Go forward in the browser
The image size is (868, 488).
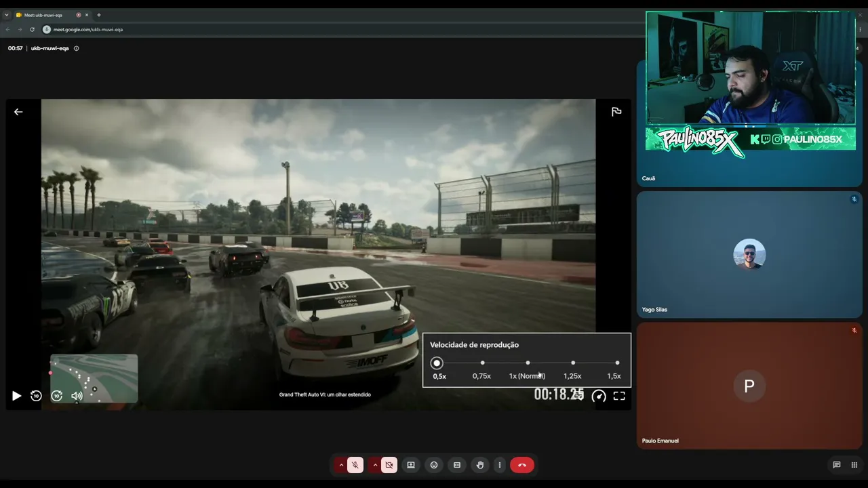coord(20,29)
